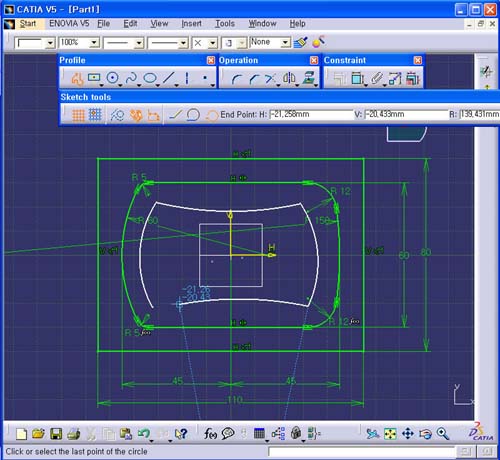Toggle Snap to Point option
The image size is (500, 460).
pyautogui.click(x=95, y=115)
